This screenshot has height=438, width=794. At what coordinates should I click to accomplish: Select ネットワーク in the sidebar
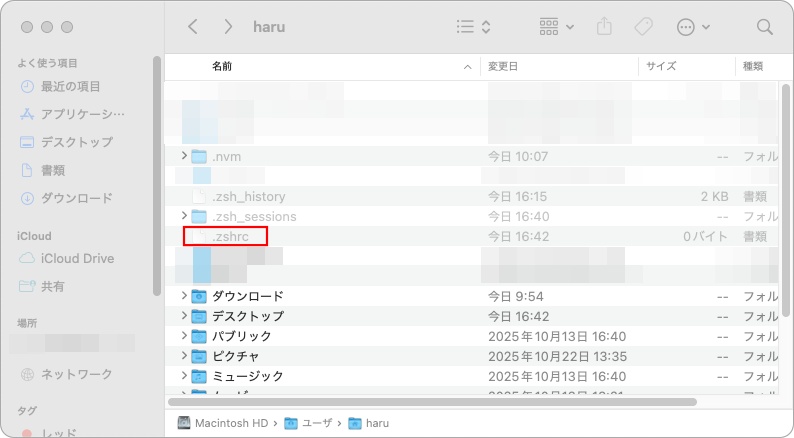76,374
